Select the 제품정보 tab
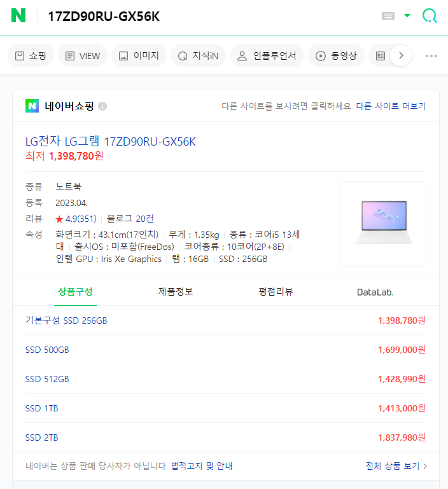Viewport: 448px width, 489px height. click(176, 292)
